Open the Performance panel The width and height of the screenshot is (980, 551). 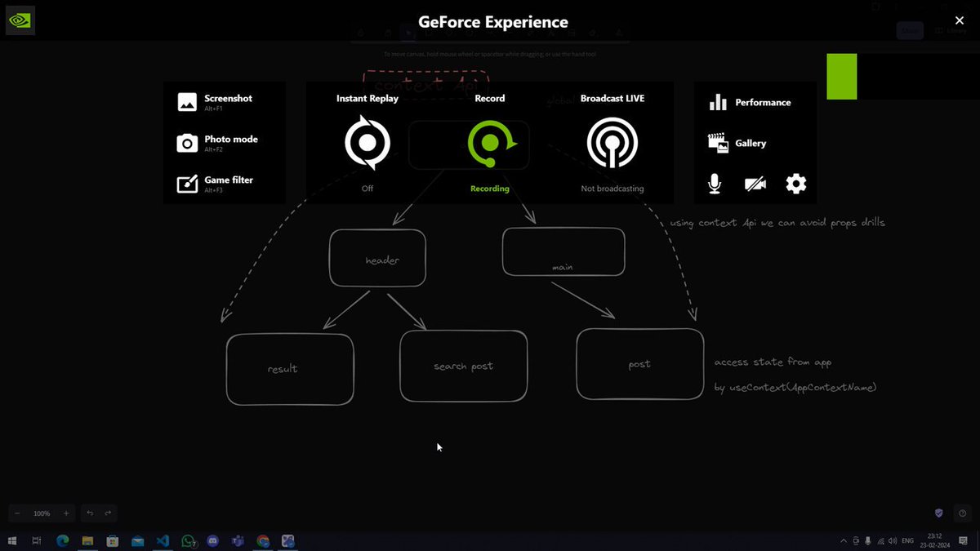coord(750,102)
